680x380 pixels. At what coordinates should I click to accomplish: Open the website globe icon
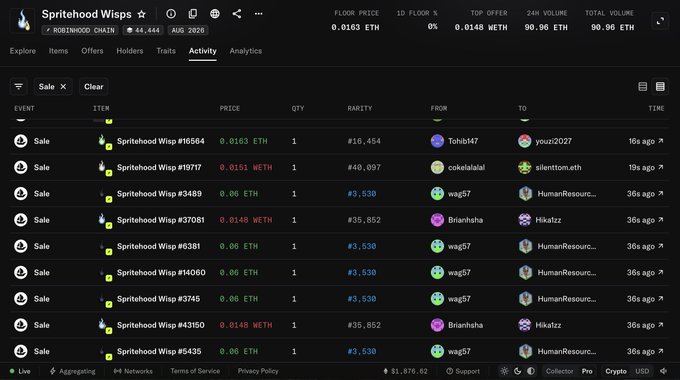tap(215, 14)
